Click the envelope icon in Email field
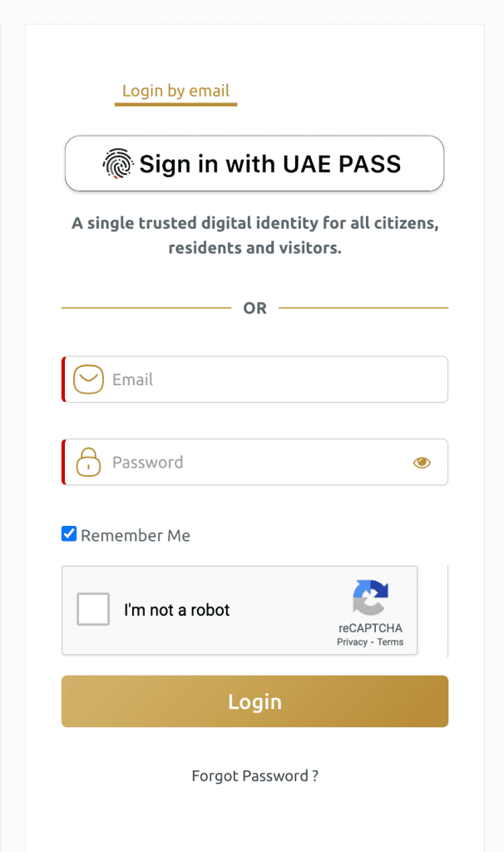Image resolution: width=504 pixels, height=852 pixels. [88, 379]
